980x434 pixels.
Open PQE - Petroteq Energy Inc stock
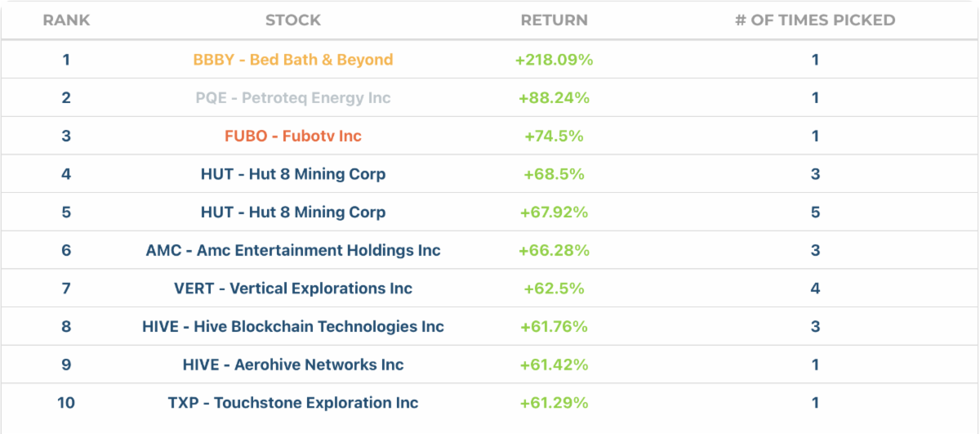pos(293,98)
